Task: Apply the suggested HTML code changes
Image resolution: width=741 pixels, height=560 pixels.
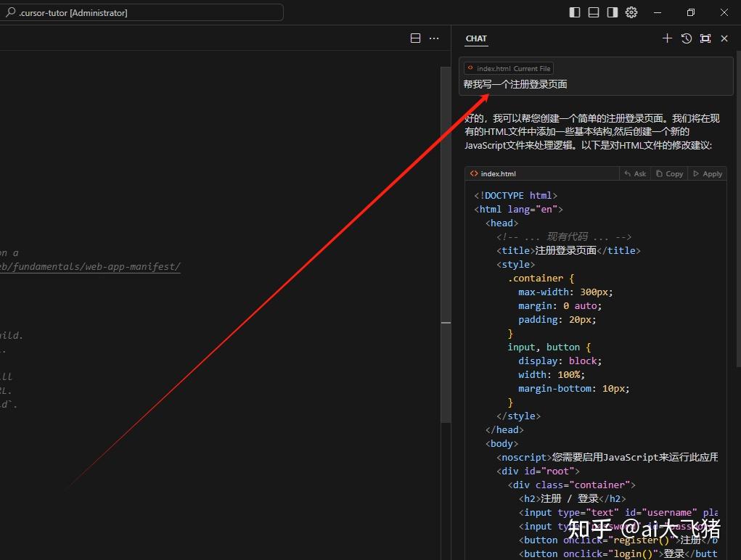Action: click(x=707, y=173)
